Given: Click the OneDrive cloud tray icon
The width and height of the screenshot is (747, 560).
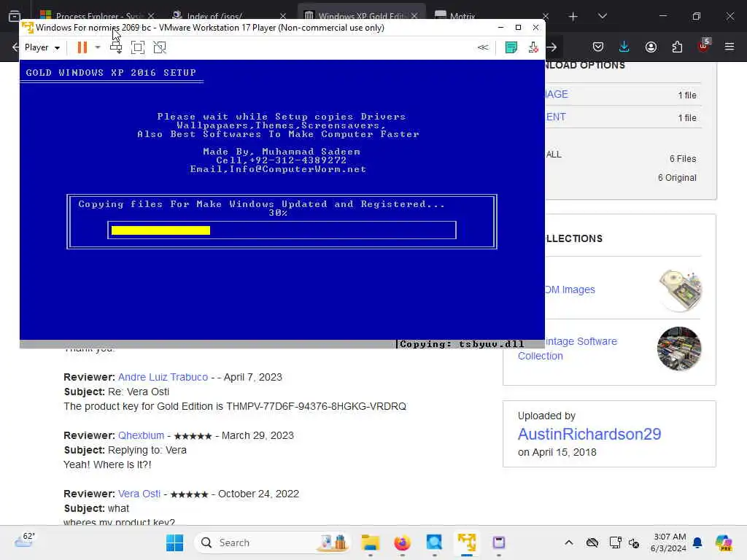Looking at the screenshot, I should click(592, 542).
